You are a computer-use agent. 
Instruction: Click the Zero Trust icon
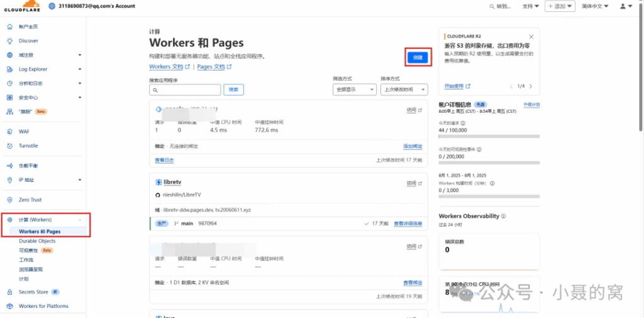[10, 200]
